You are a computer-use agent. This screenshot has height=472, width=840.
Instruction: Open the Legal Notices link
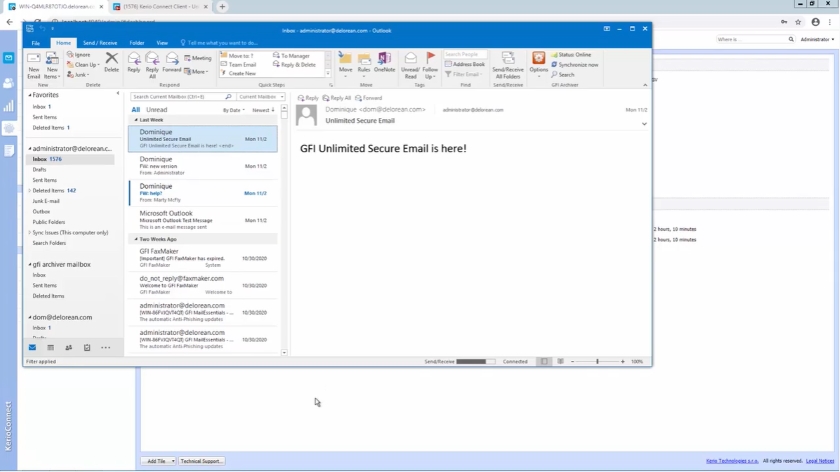pos(820,461)
